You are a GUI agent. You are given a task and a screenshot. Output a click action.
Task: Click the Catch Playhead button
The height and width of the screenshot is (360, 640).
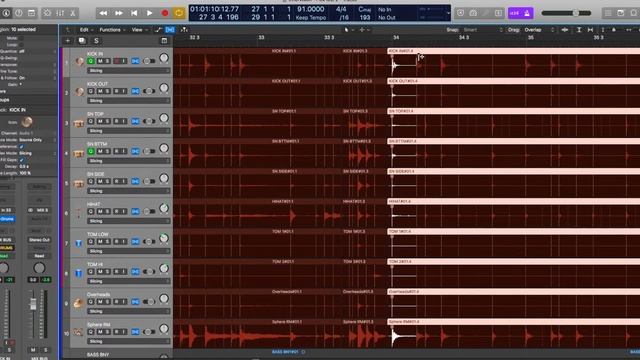pyautogui.click(x=184, y=30)
